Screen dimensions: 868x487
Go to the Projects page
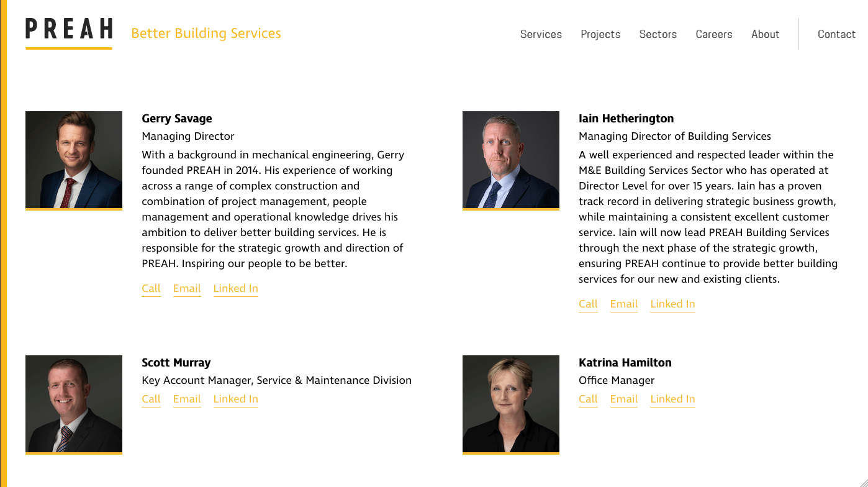(600, 34)
